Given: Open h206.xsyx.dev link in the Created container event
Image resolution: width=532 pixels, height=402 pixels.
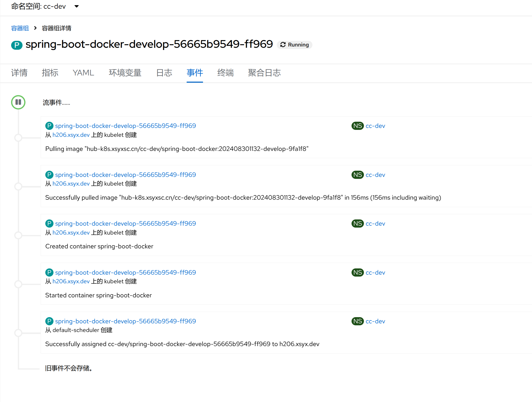Looking at the screenshot, I should point(71,233).
